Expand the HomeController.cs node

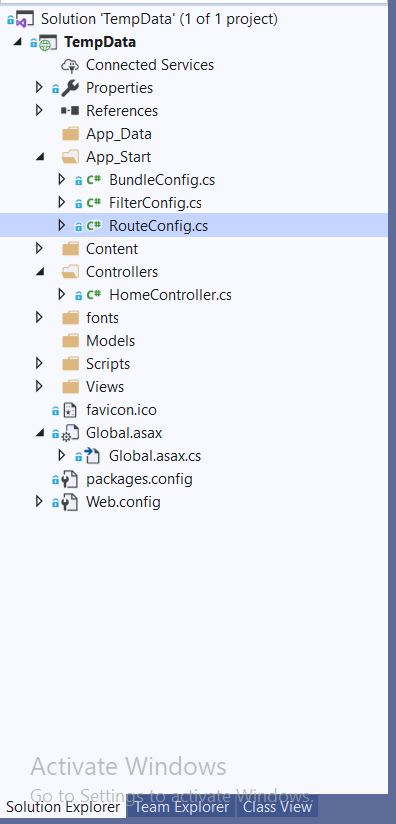61,295
